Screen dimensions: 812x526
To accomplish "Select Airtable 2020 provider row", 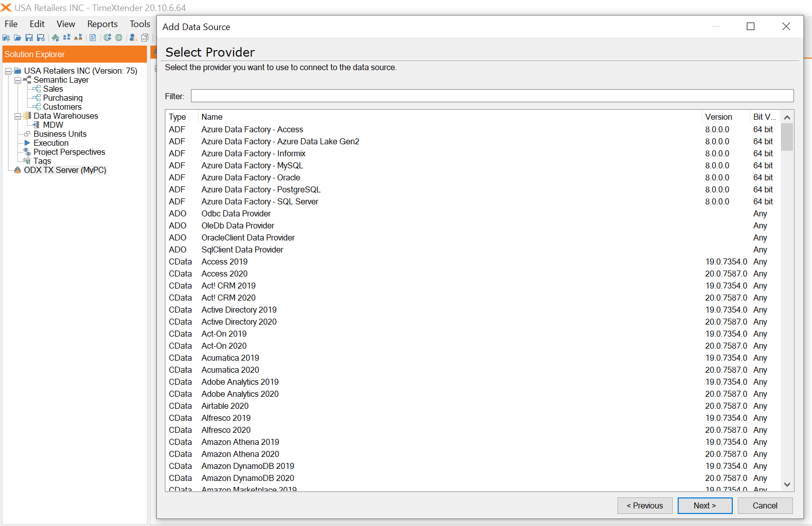I will tap(473, 406).
